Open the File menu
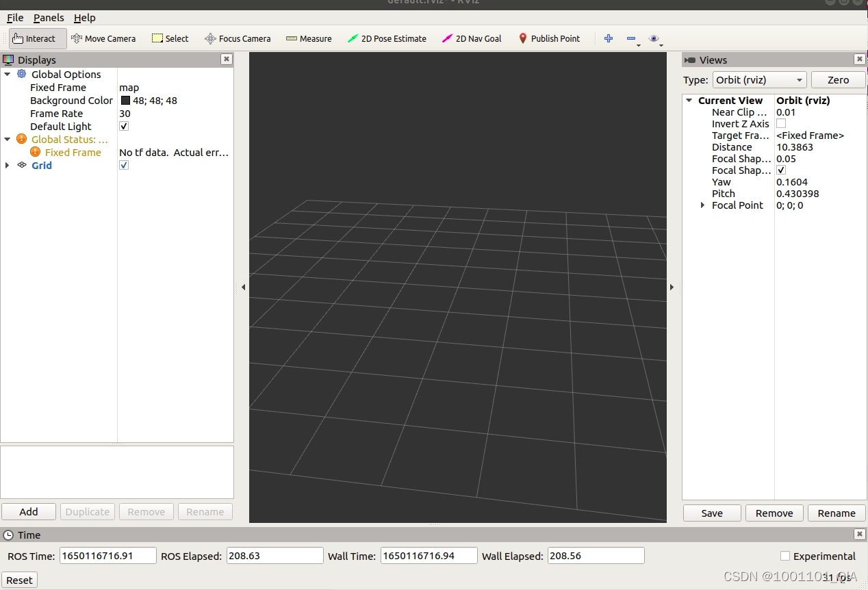868x590 pixels. pyautogui.click(x=15, y=18)
